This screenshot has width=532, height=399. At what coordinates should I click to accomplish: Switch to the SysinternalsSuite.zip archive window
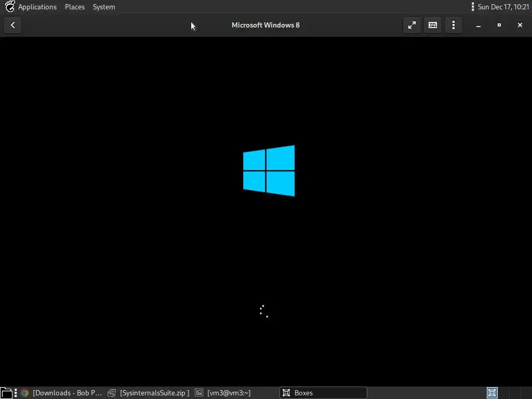[x=149, y=393]
